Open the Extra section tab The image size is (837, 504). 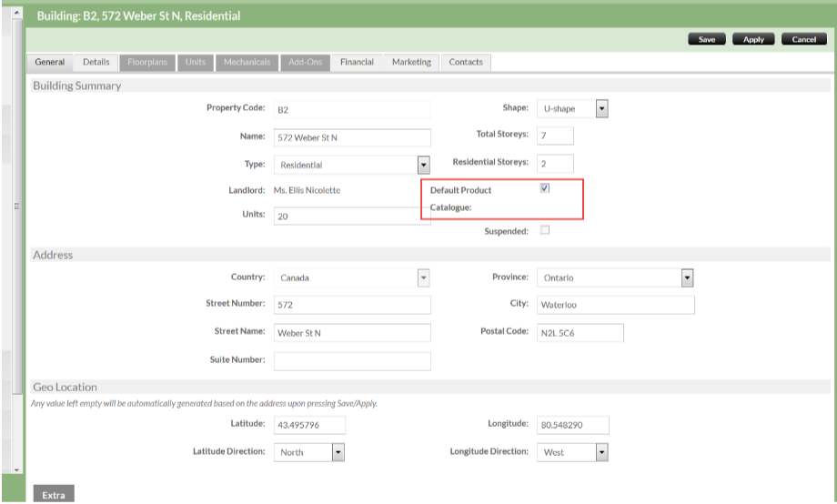point(54,495)
